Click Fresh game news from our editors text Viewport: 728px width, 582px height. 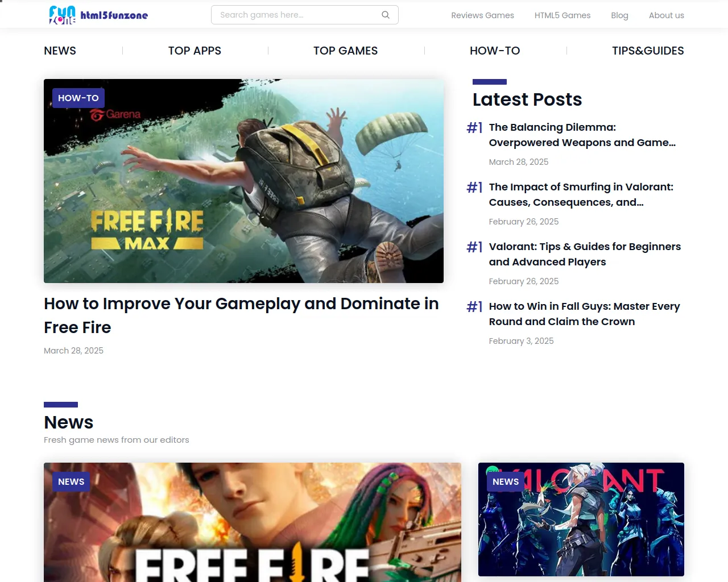pyautogui.click(x=116, y=440)
